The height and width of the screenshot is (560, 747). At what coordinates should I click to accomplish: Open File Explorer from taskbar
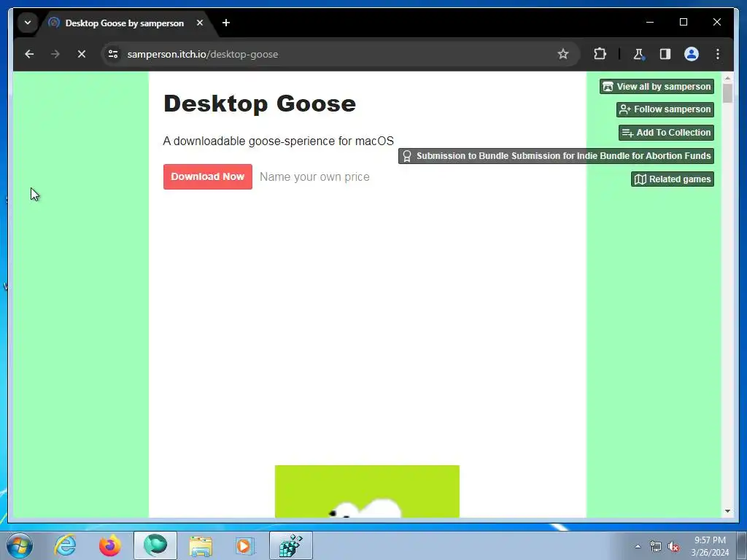201,545
